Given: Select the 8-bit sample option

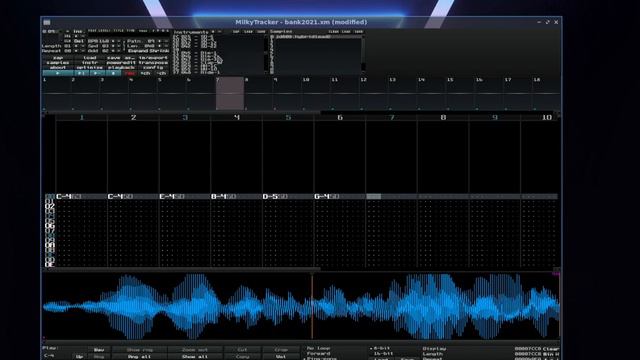Looking at the screenshot, I should coord(381,348).
